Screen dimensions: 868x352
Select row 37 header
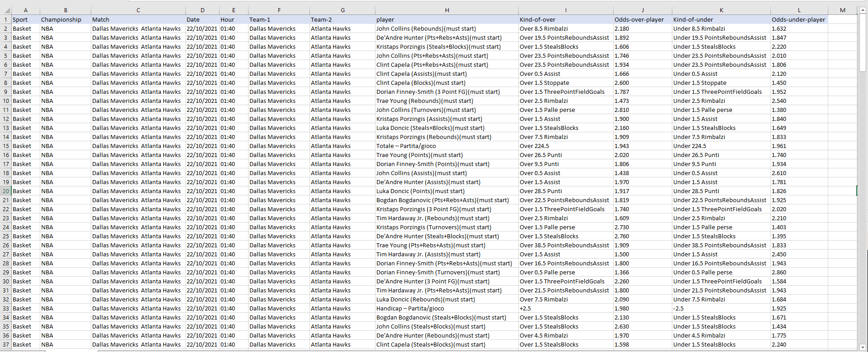click(x=6, y=344)
